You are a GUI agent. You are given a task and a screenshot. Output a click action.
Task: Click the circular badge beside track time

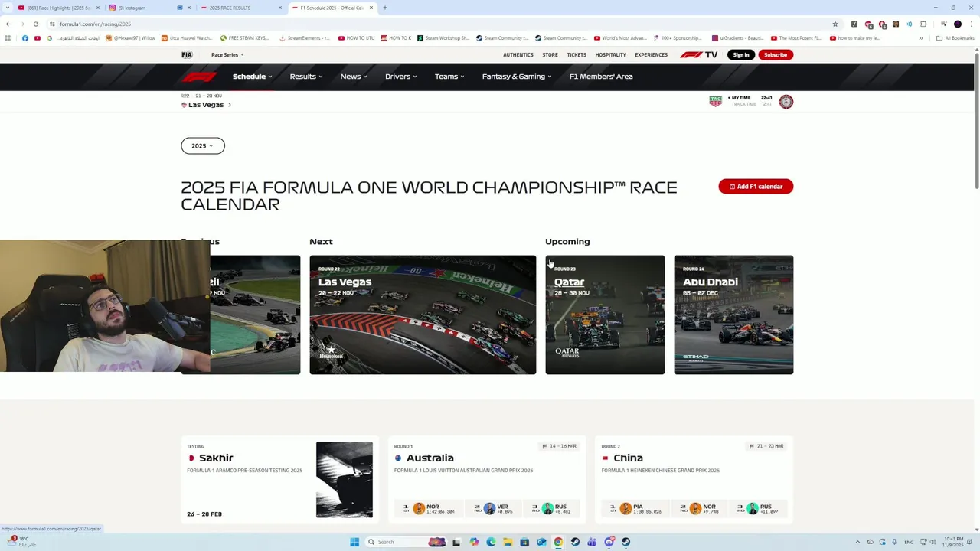point(786,101)
